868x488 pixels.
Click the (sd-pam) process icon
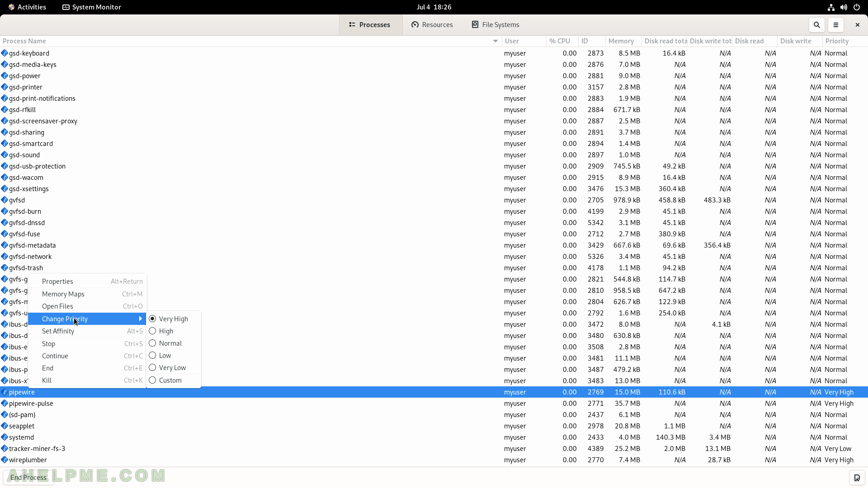pos(5,414)
